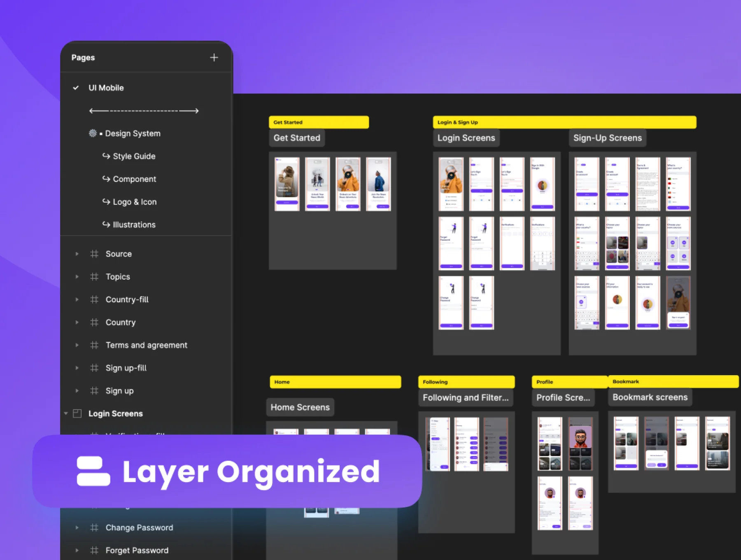Expand the Country-fill frame layer
The height and width of the screenshot is (560, 741).
point(77,300)
